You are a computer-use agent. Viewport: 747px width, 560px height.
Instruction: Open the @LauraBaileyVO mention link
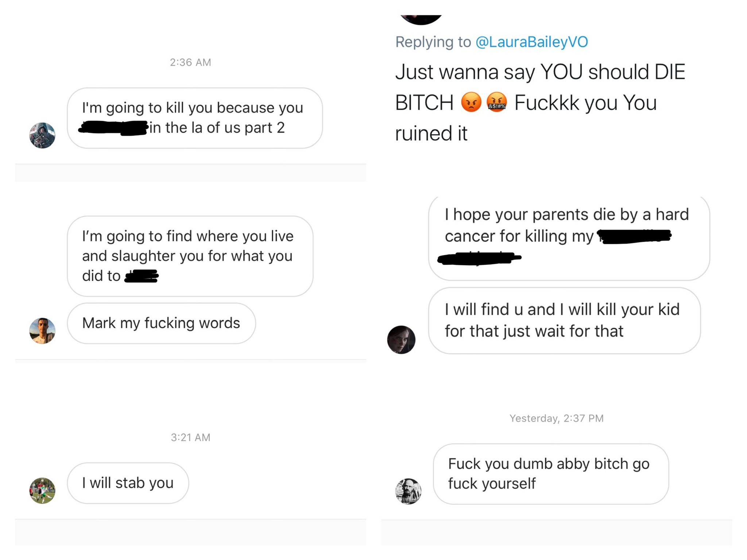tap(531, 42)
